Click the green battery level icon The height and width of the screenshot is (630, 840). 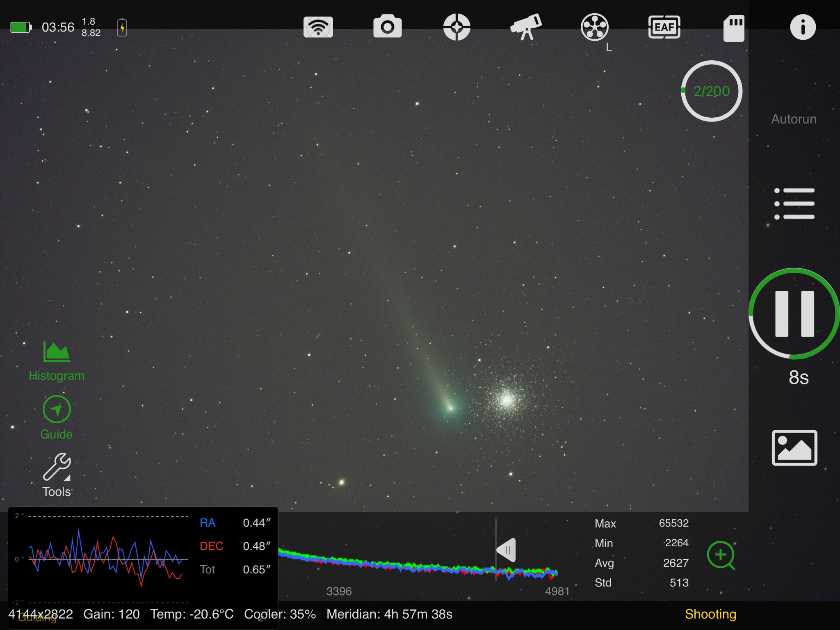pyautogui.click(x=21, y=27)
